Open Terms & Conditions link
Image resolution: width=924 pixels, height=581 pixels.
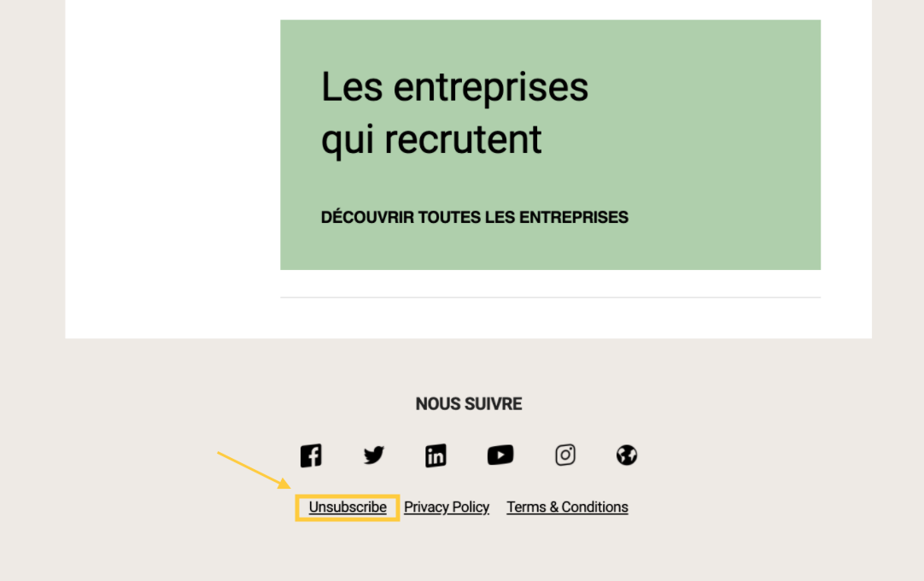[567, 508]
